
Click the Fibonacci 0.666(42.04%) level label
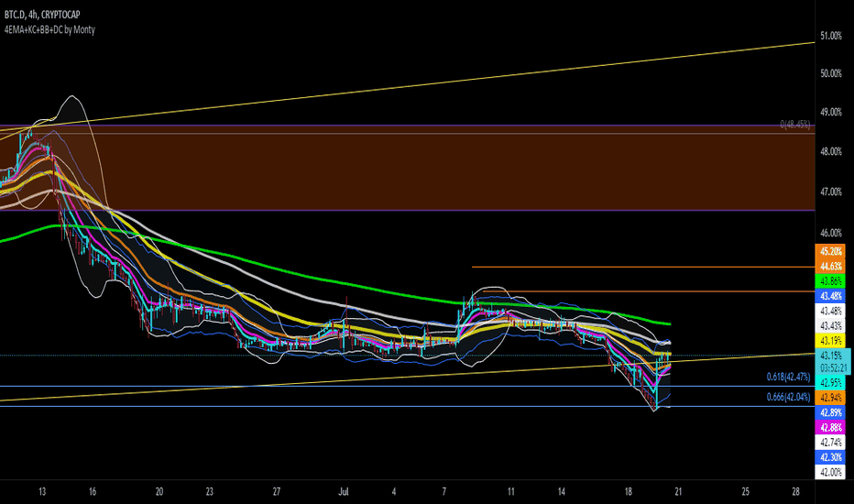coord(788,397)
